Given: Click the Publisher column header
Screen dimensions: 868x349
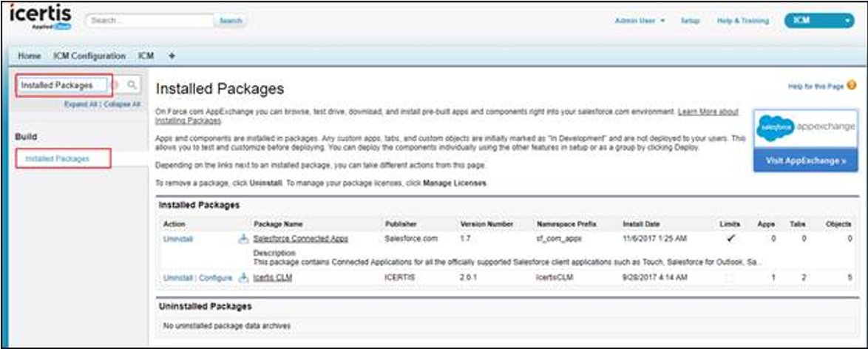Looking at the screenshot, I should coord(401,224).
